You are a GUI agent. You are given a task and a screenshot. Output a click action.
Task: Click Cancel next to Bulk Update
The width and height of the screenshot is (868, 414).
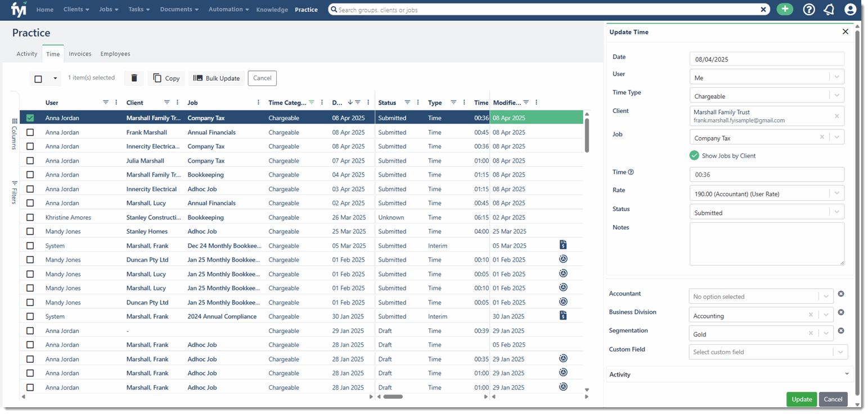(262, 78)
